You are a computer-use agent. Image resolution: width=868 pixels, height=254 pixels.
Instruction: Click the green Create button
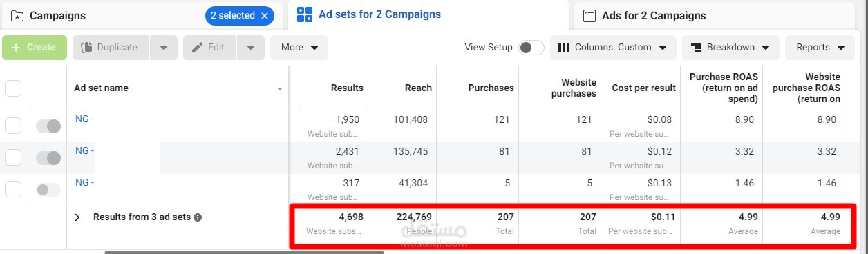pyautogui.click(x=35, y=48)
